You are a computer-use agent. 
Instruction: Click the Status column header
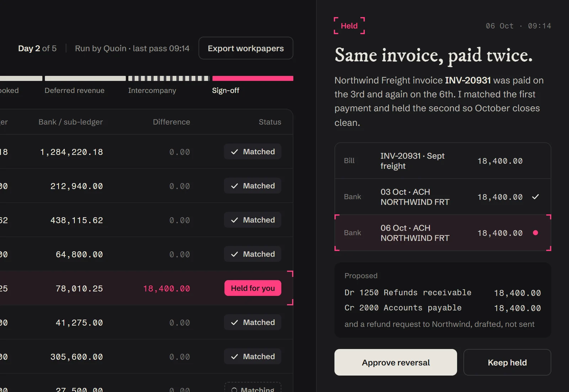(x=270, y=122)
